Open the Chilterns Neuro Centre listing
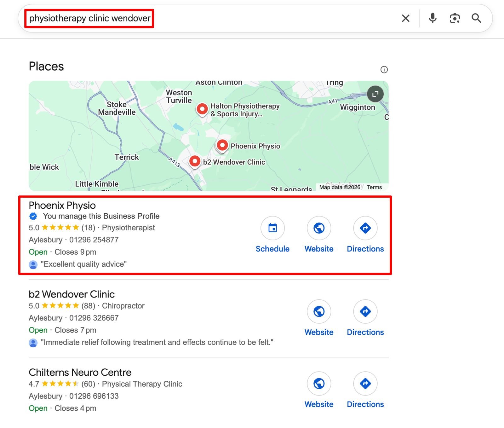 point(80,373)
